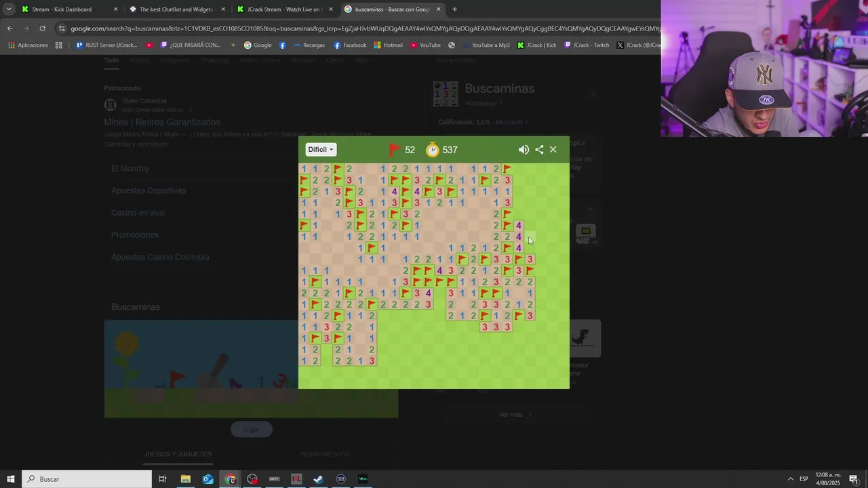Open a new browser tab

[x=454, y=9]
